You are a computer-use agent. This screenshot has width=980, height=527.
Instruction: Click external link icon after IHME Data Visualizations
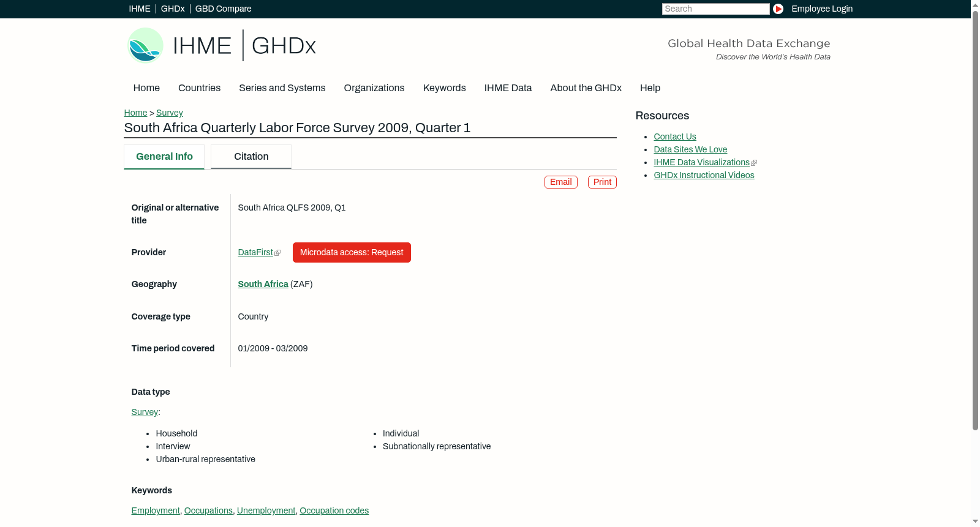[754, 163]
